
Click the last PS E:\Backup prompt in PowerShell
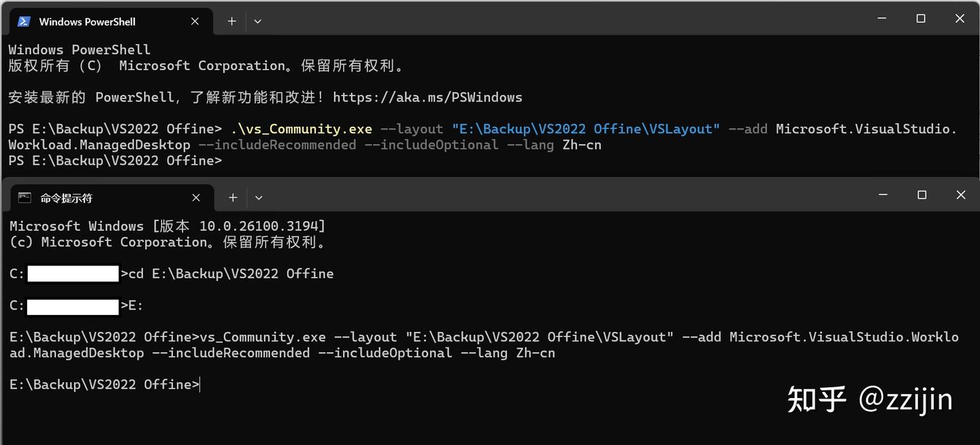click(115, 161)
